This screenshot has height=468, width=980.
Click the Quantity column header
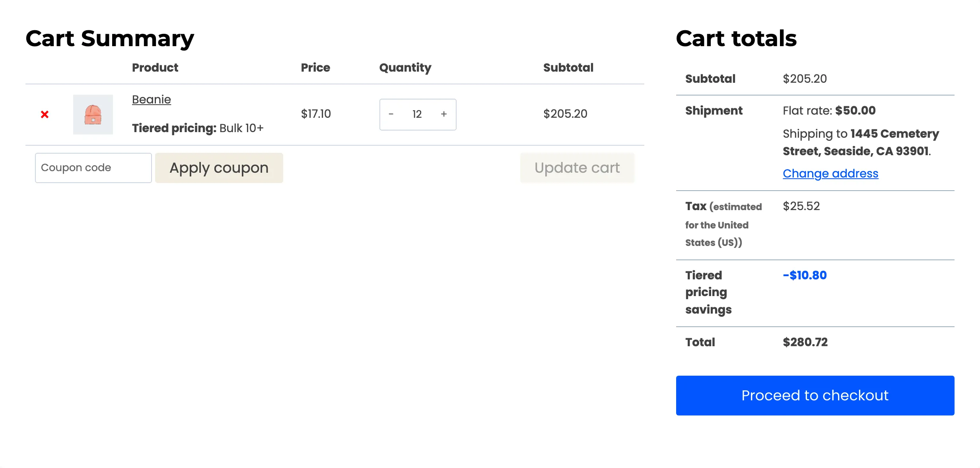coord(405,68)
